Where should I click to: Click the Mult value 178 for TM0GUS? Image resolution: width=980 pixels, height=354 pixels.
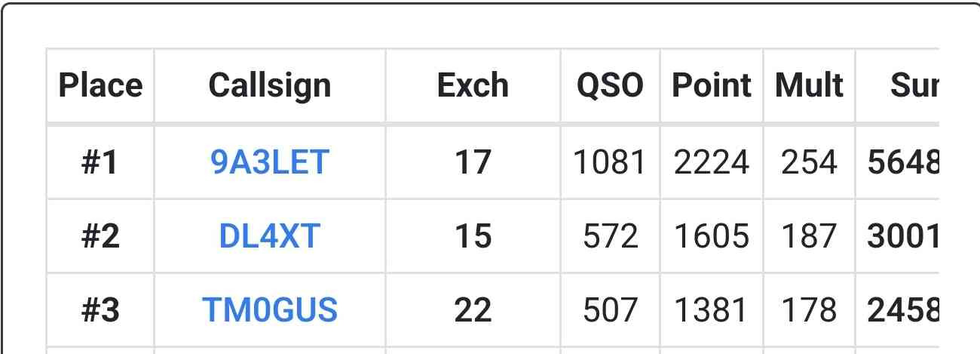tap(809, 310)
